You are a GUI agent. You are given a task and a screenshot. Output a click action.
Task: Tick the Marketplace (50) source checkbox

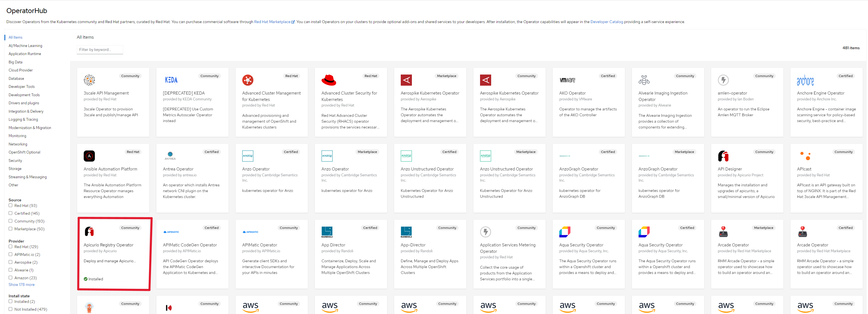(11, 228)
